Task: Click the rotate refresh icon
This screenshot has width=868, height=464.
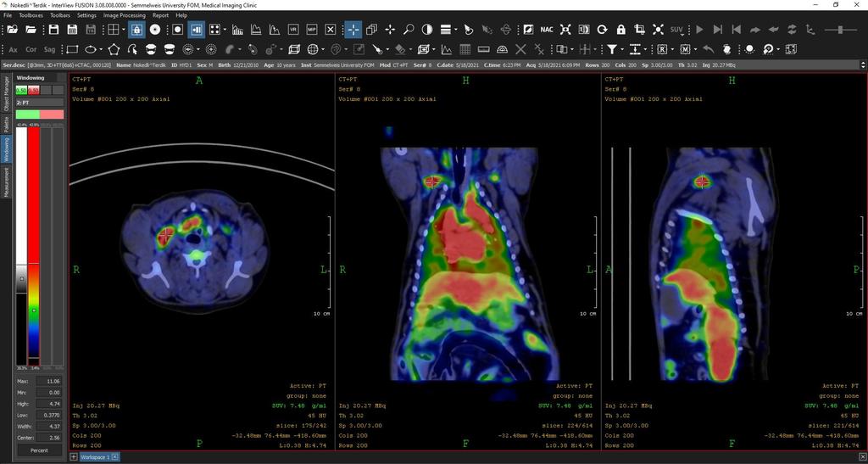Action: tap(603, 30)
